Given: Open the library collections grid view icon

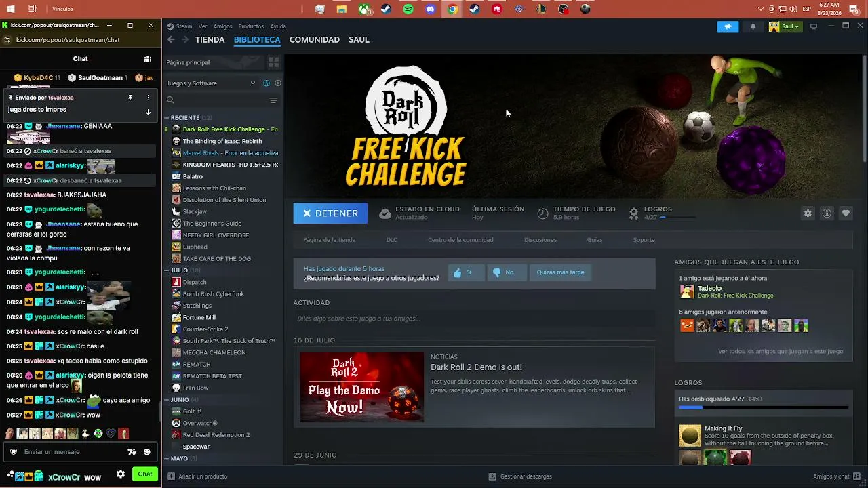Looking at the screenshot, I should pos(273,62).
